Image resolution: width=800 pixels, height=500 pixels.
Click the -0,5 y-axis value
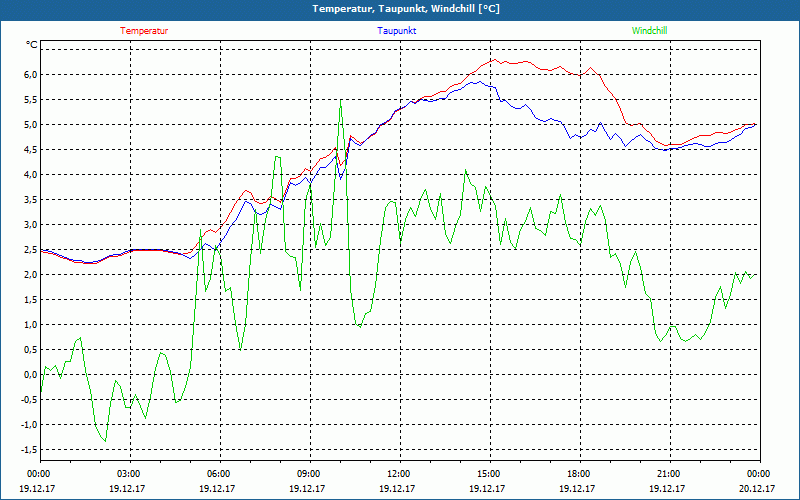point(29,399)
